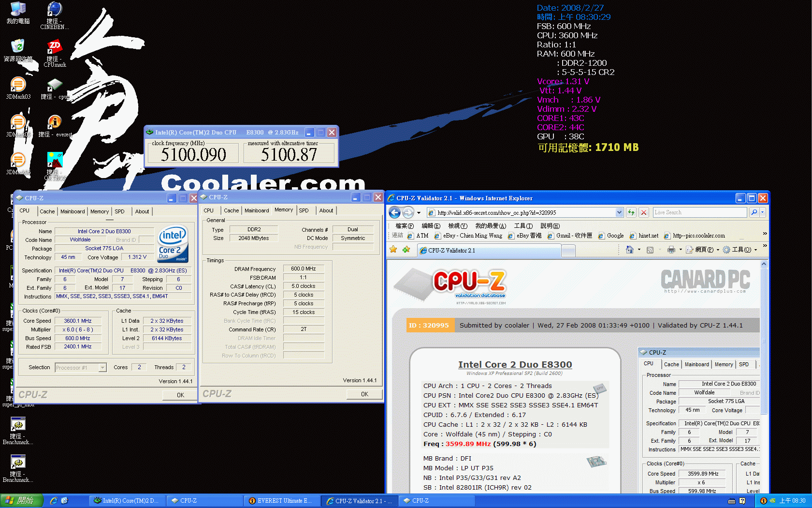Open the 說明(H) Help menu
Screen dimensions: 812x508
tap(550, 226)
